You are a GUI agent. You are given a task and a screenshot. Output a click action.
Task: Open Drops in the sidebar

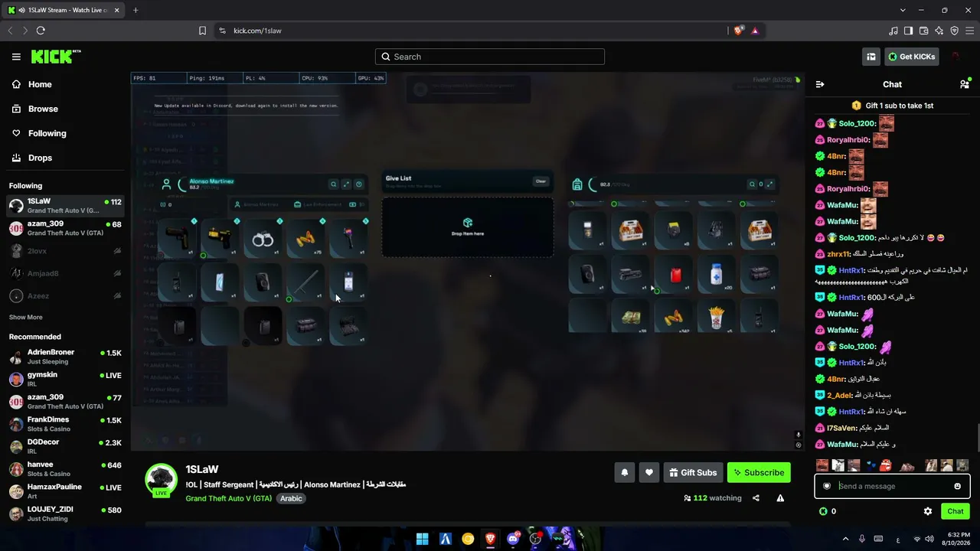click(40, 158)
